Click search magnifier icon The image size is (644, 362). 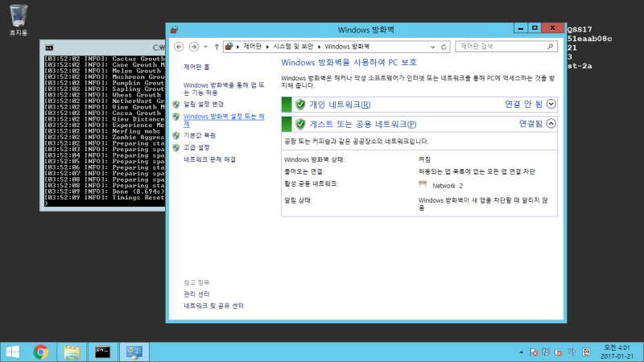click(551, 47)
